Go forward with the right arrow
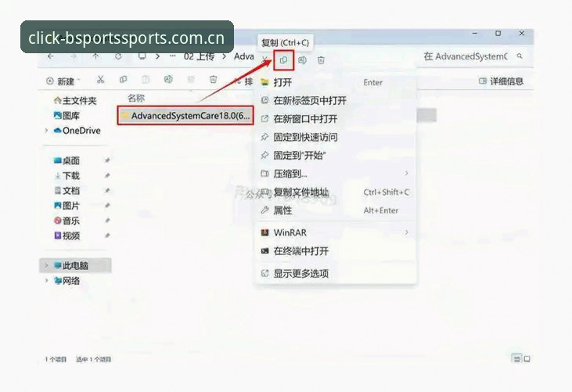 74,56
